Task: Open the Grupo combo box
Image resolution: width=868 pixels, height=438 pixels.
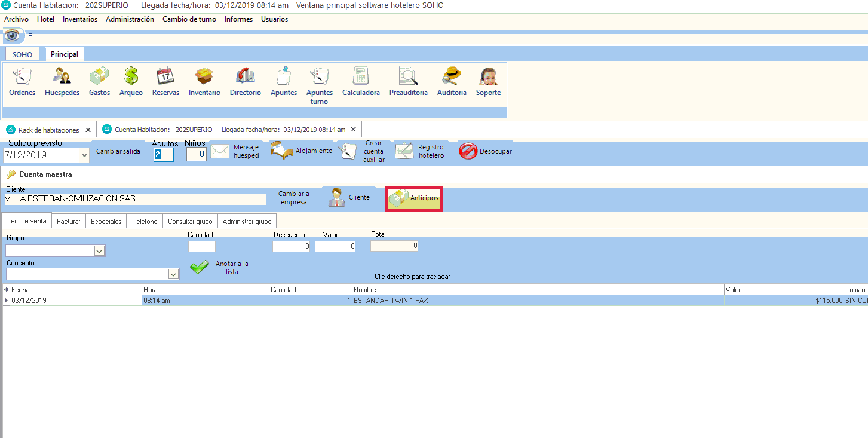Action: 99,252
